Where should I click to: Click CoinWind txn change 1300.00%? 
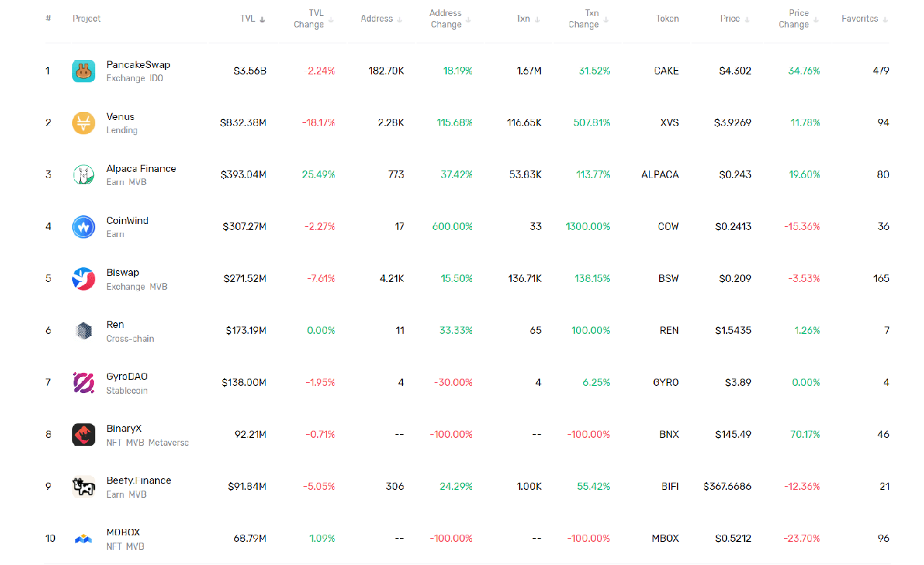588,227
